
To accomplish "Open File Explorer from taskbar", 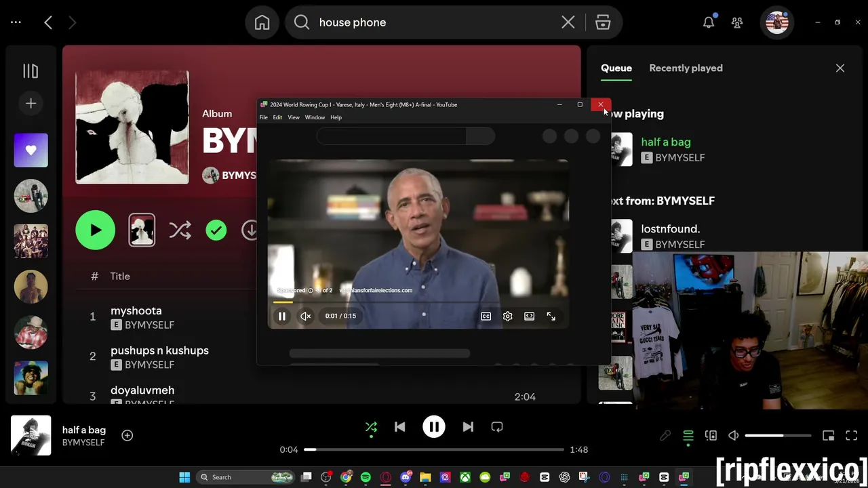I will click(425, 477).
